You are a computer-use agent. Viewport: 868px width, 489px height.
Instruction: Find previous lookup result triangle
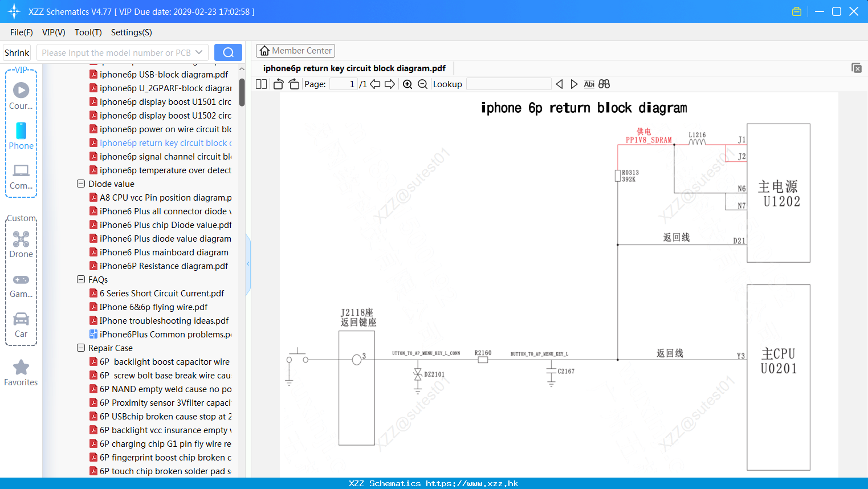559,84
